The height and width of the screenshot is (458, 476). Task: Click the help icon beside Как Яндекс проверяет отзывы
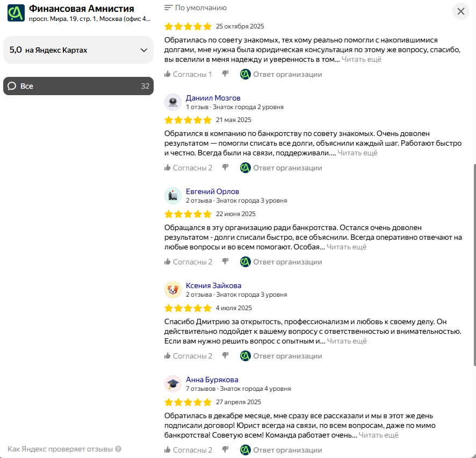click(x=118, y=449)
